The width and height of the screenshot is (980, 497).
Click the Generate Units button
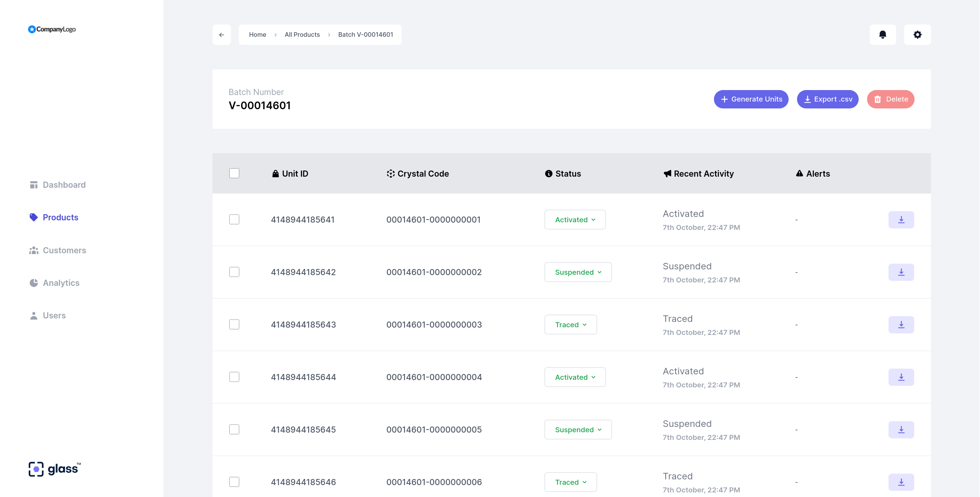click(x=751, y=99)
